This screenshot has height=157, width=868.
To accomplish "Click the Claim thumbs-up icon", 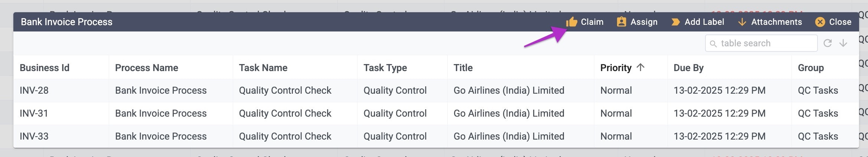I will tap(571, 22).
